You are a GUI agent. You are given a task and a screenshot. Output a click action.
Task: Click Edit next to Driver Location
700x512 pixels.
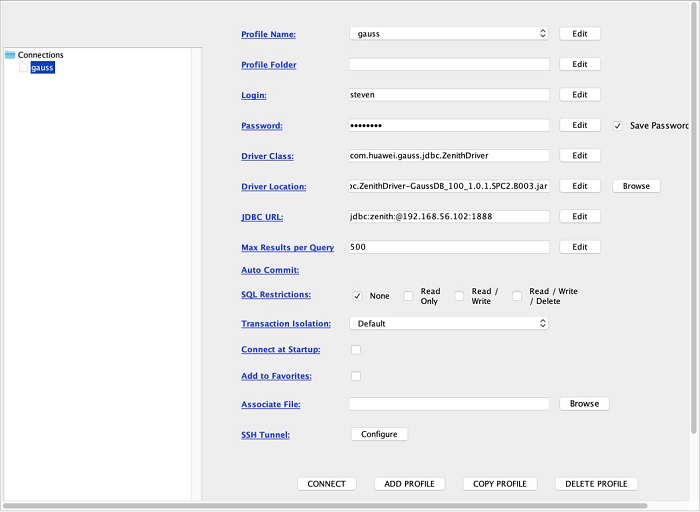point(579,186)
